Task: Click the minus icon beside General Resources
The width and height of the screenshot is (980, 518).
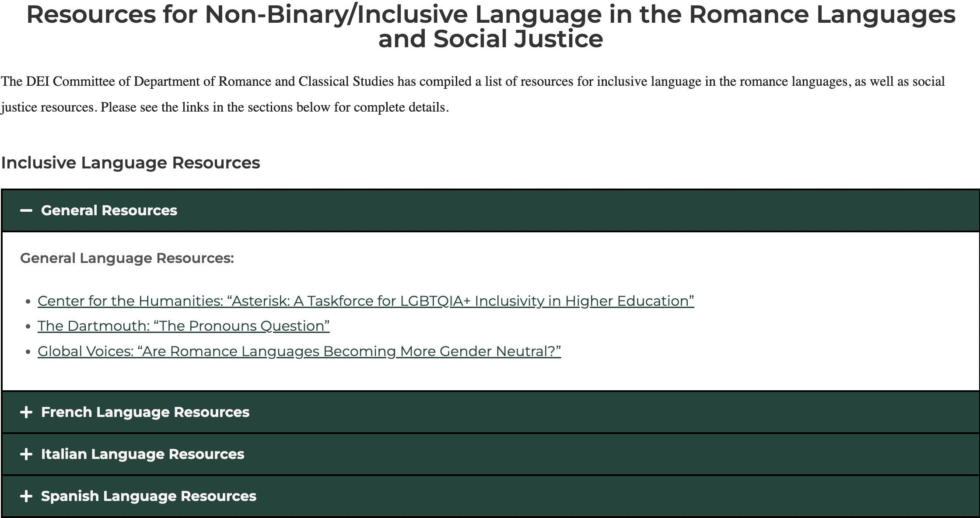Action: [26, 210]
